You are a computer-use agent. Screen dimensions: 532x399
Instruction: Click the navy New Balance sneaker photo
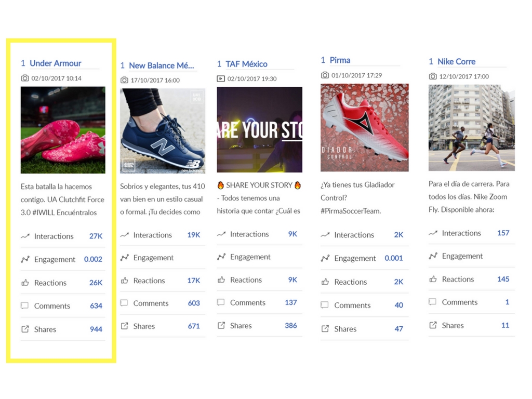point(163,131)
